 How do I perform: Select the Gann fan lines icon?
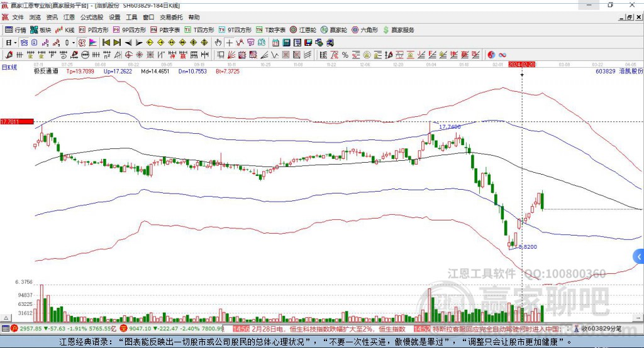click(231, 55)
